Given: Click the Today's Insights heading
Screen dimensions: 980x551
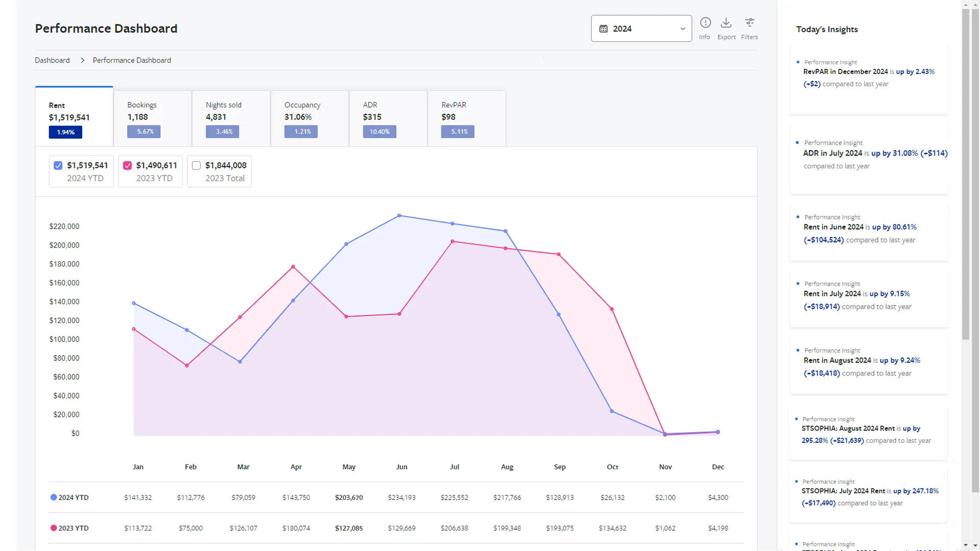Looking at the screenshot, I should (827, 30).
